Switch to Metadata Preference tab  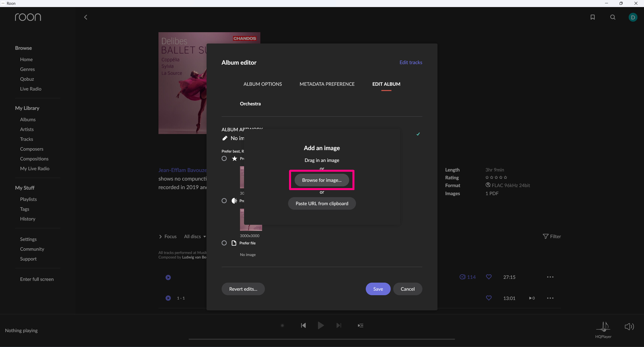pyautogui.click(x=327, y=84)
